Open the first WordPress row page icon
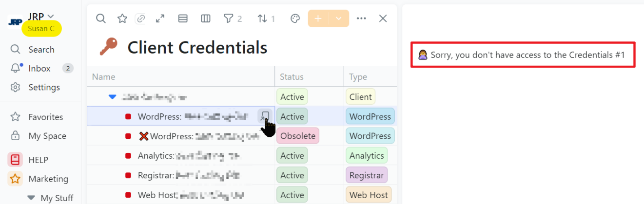The height and width of the screenshot is (204, 644). [x=264, y=116]
